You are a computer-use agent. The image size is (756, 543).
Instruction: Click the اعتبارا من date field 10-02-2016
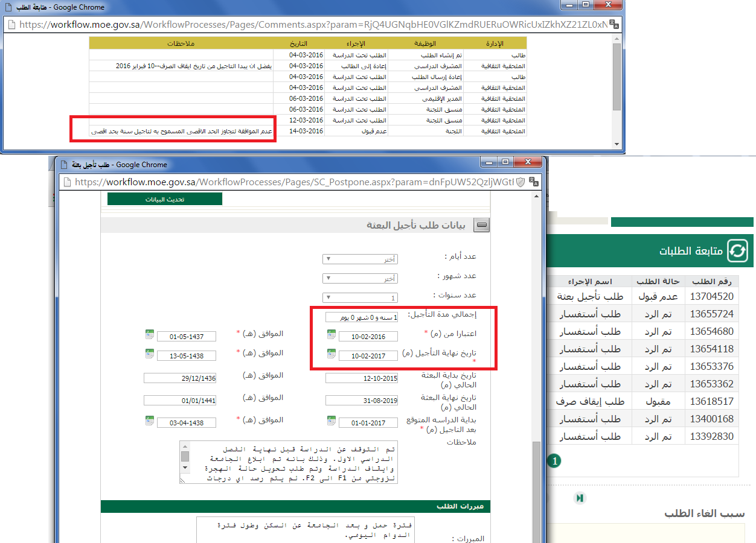pos(368,337)
